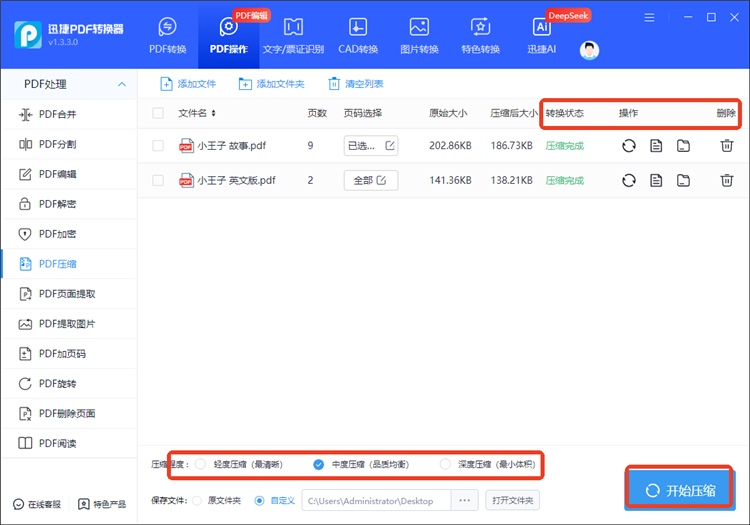Screen dimensions: 750x525
Task: Select PDF解密 in the sidebar
Action: coord(69,204)
